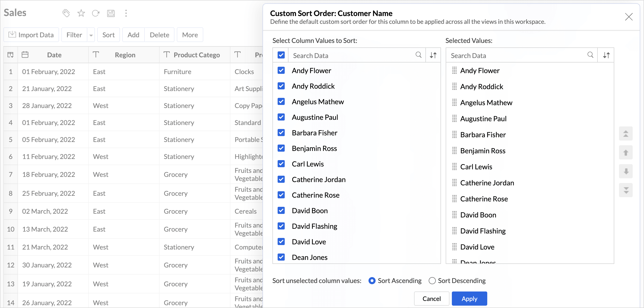The width and height of the screenshot is (644, 308).
Task: Click the refresh icon in header
Action: (x=96, y=13)
